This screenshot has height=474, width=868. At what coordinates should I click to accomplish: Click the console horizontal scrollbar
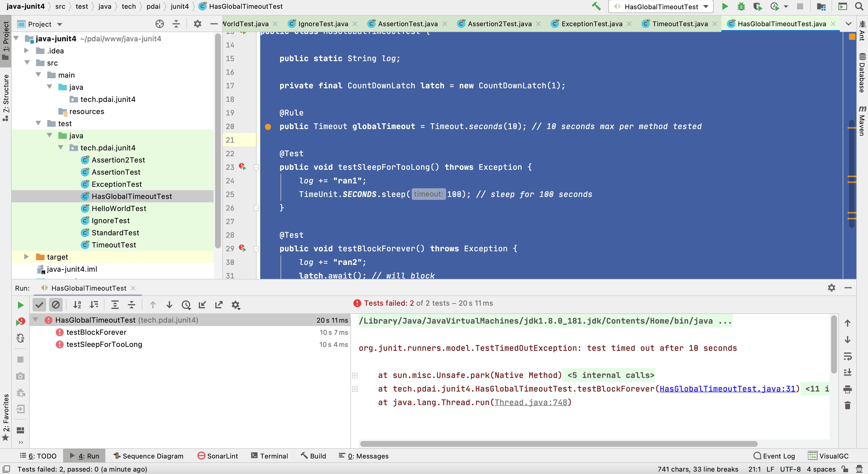click(559, 444)
